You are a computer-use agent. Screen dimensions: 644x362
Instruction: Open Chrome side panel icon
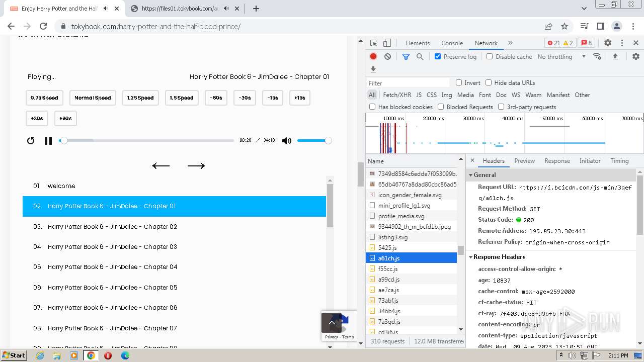click(601, 26)
